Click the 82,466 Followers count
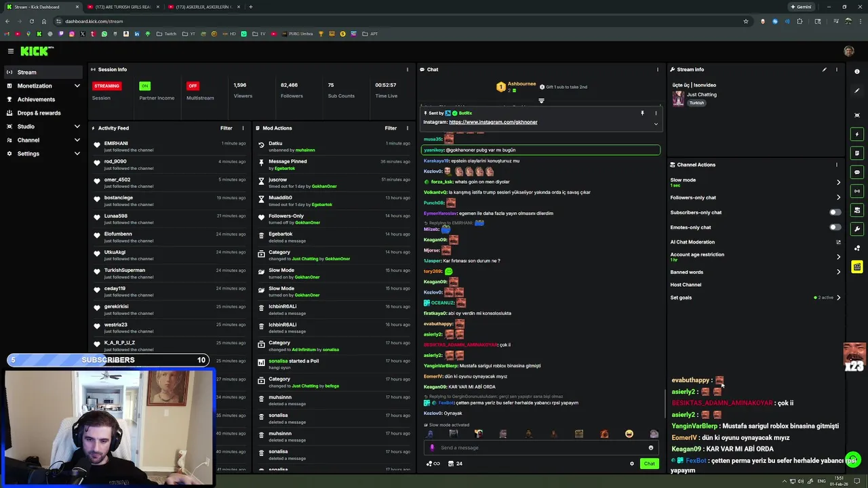The width and height of the screenshot is (868, 488). tap(290, 85)
